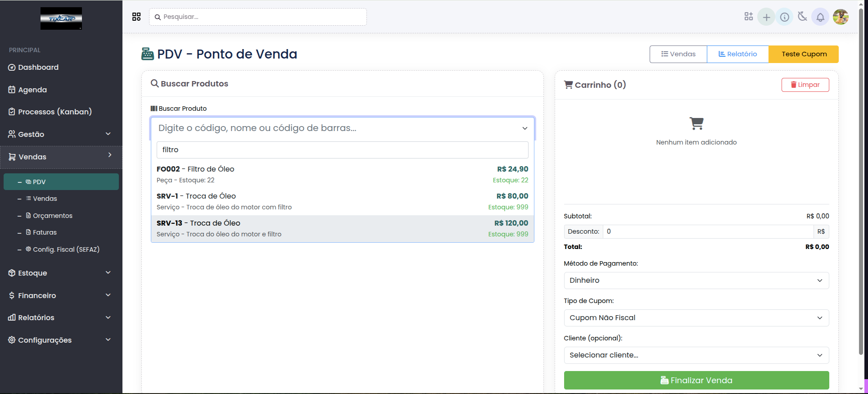
Task: Open Processos (Kanban) in the sidebar
Action: click(x=55, y=112)
